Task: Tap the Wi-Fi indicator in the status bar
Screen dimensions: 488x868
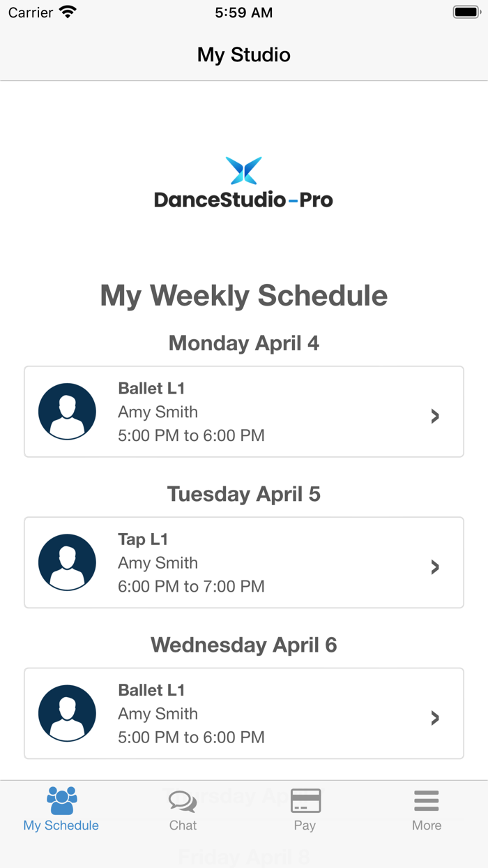Action: (x=68, y=11)
